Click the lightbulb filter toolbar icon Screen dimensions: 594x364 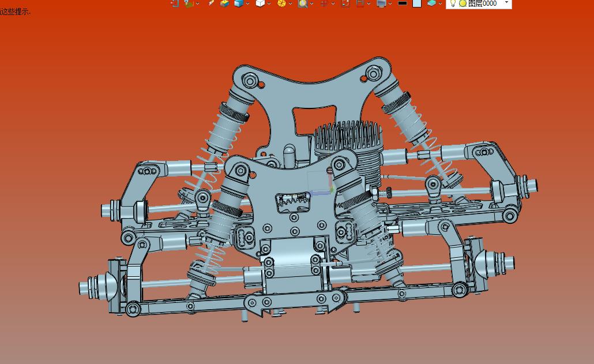click(x=189, y=3)
